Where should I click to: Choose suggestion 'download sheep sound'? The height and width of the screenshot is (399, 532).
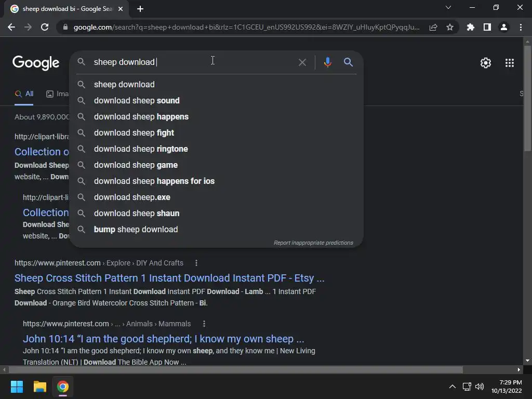pos(217,100)
